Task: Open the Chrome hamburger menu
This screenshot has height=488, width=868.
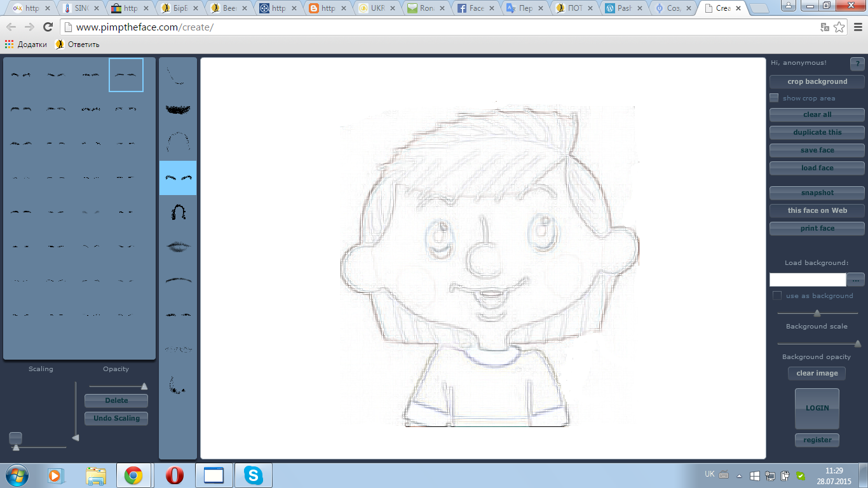Action: click(x=857, y=27)
